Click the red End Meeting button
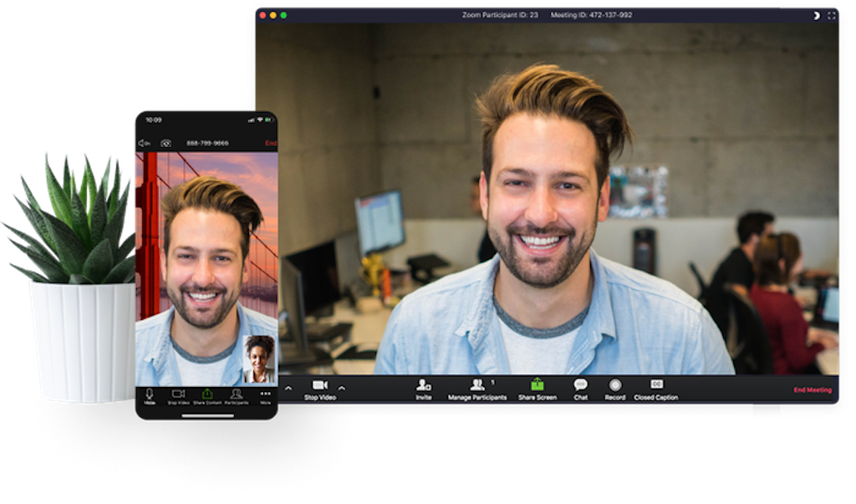This screenshot has height=504, width=856. click(x=812, y=389)
